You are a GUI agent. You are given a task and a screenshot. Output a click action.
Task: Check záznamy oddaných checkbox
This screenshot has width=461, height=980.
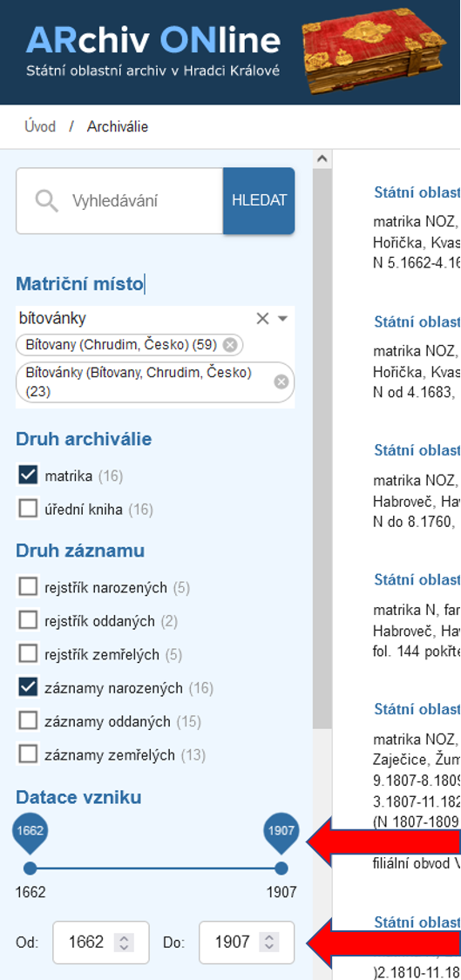pos(28,721)
